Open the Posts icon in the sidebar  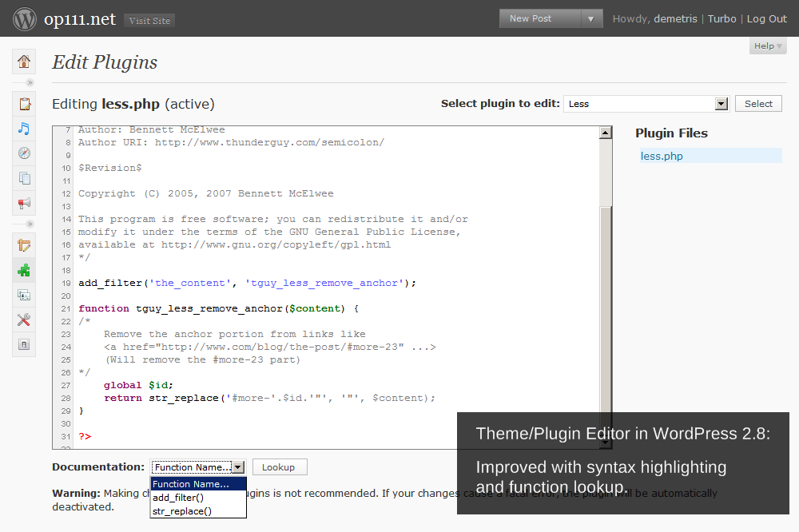coord(24,104)
